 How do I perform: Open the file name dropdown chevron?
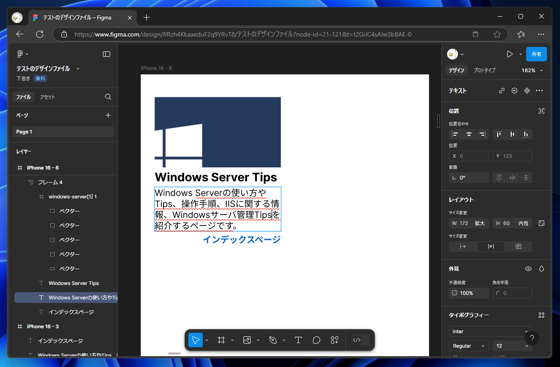point(78,69)
